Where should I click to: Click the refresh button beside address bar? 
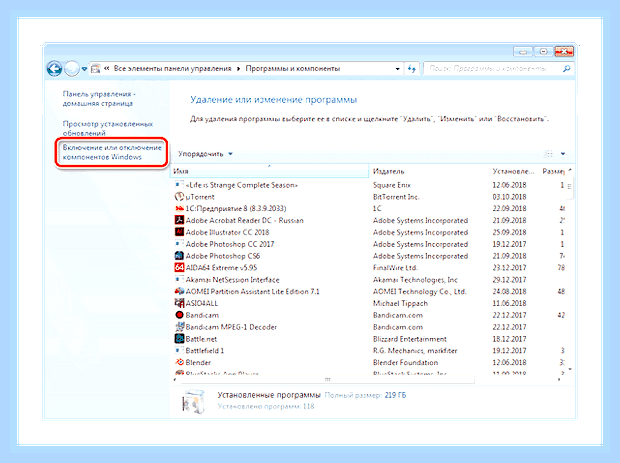click(412, 69)
